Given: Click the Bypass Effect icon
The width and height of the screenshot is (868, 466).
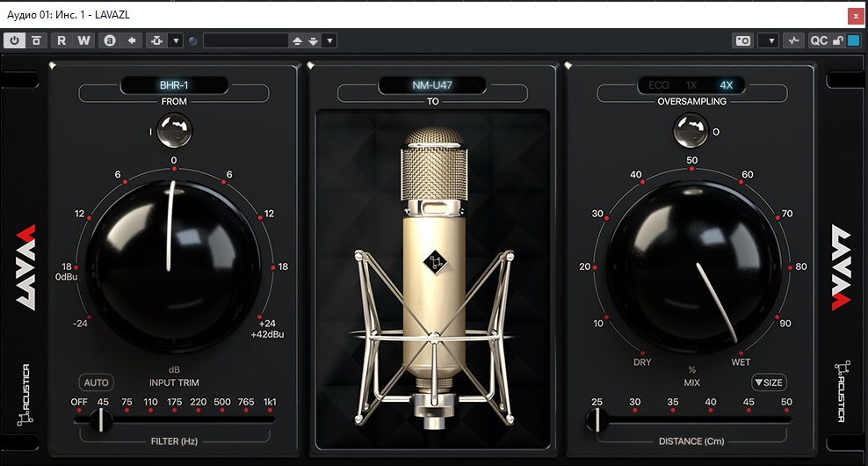Looking at the screenshot, I should tap(37, 40).
